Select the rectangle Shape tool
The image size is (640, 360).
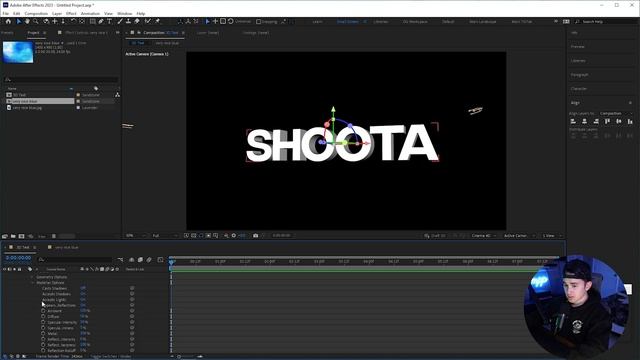pos(93,21)
